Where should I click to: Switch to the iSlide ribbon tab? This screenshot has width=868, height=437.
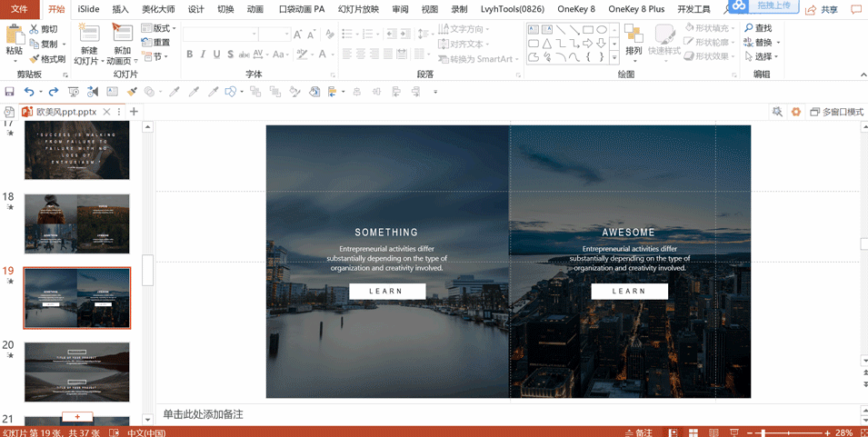[x=88, y=9]
